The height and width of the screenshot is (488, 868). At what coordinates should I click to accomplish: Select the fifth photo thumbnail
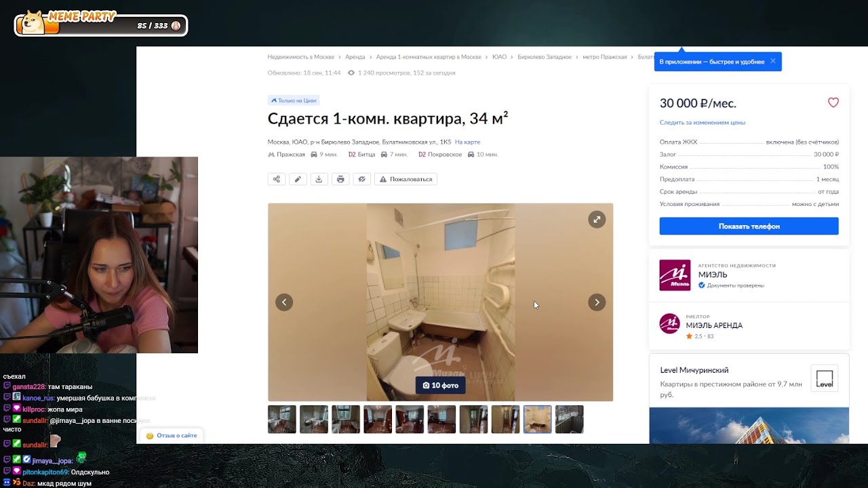click(x=410, y=420)
